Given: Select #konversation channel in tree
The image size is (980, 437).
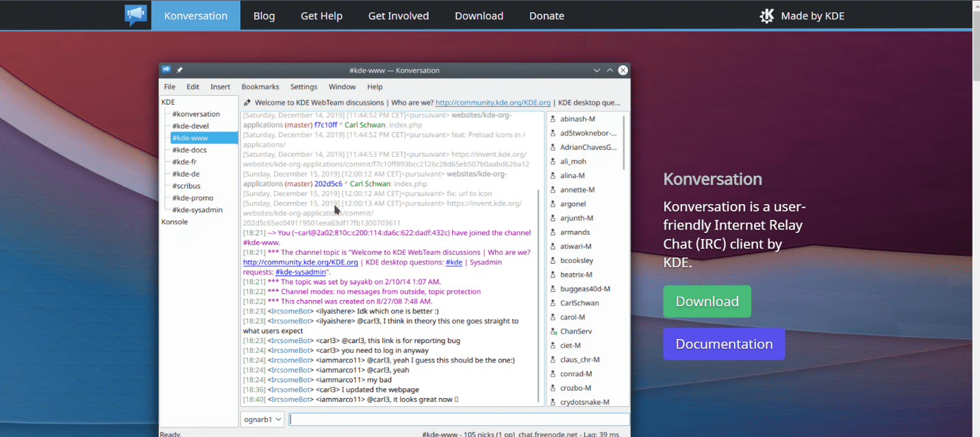Looking at the screenshot, I should (196, 114).
